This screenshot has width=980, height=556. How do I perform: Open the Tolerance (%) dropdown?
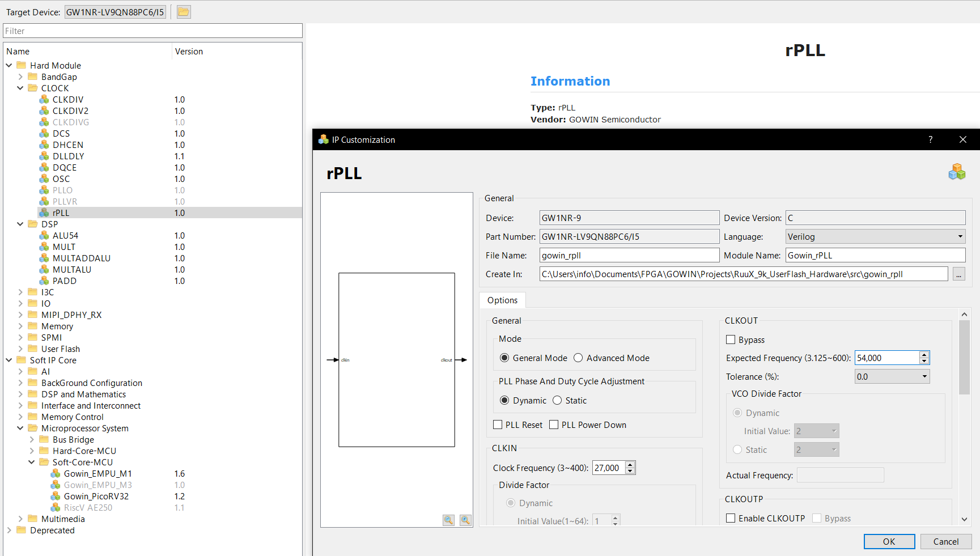[892, 376]
